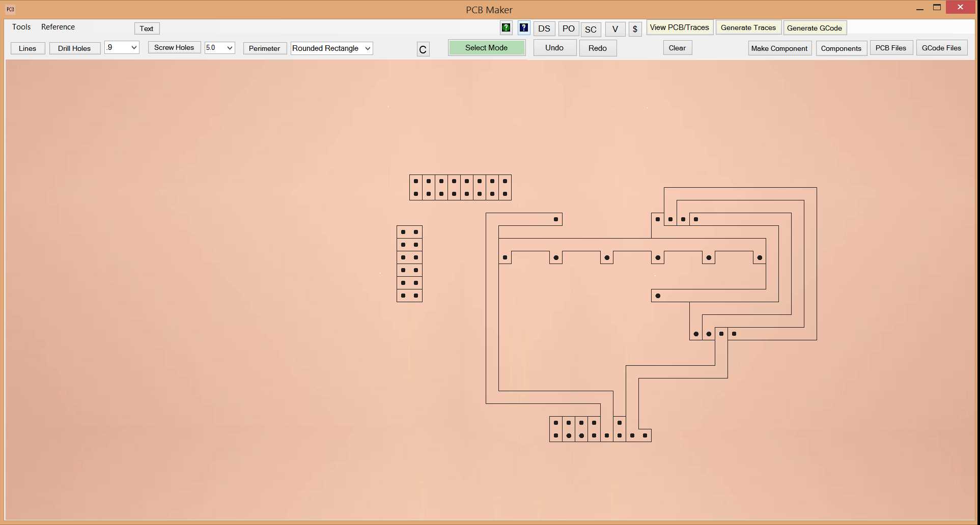The width and height of the screenshot is (980, 525).
Task: Select the Drill Holes tool button
Action: point(74,48)
